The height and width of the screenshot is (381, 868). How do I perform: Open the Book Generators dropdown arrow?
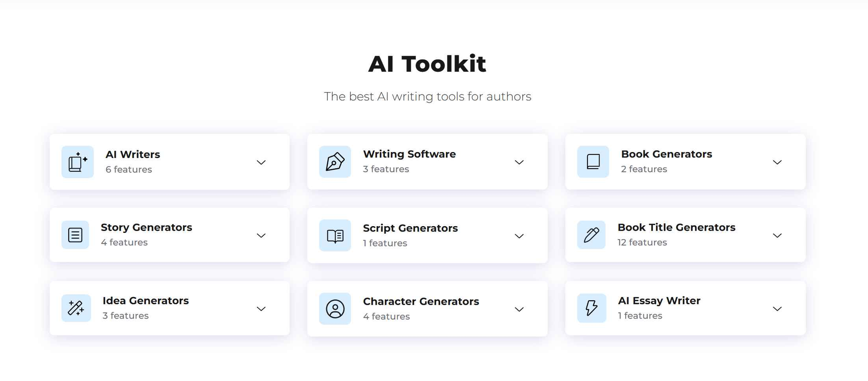point(777,162)
